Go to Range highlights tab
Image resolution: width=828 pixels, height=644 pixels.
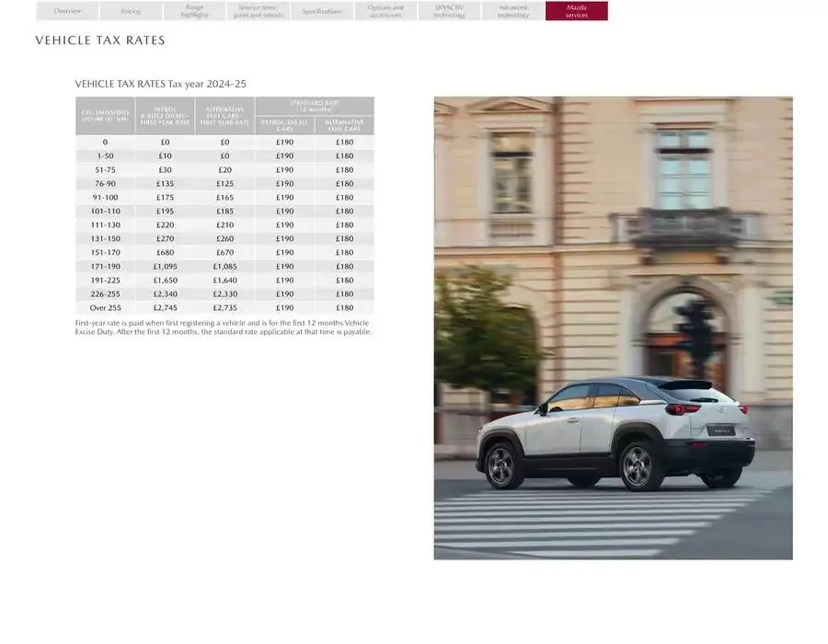[x=194, y=11]
